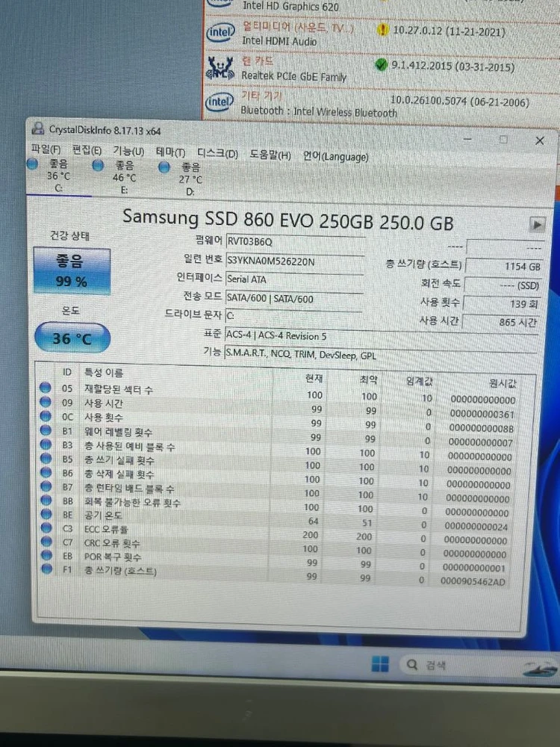
Task: Click the status icon of row BB
Action: (x=46, y=500)
